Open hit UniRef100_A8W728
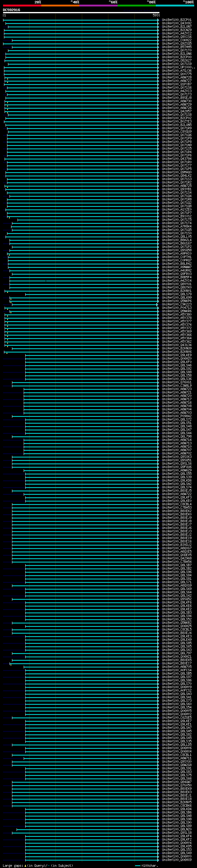 pyautogui.click(x=176, y=78)
